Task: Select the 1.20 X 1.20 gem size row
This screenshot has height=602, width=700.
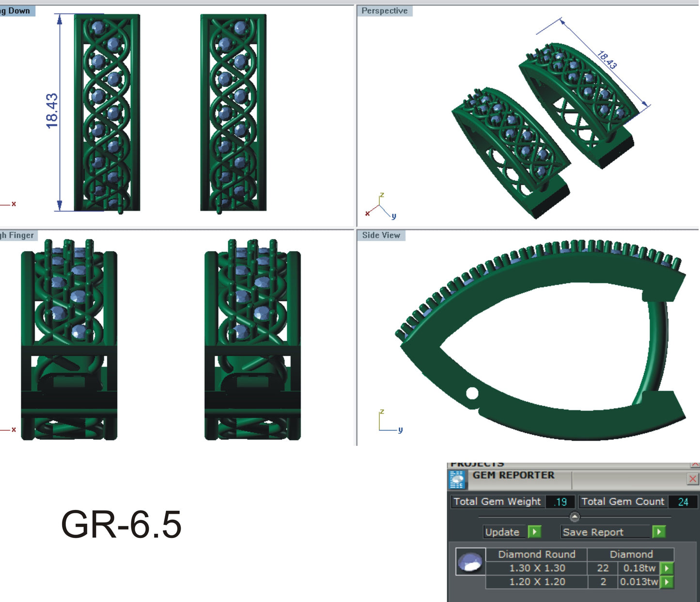Action: click(537, 582)
